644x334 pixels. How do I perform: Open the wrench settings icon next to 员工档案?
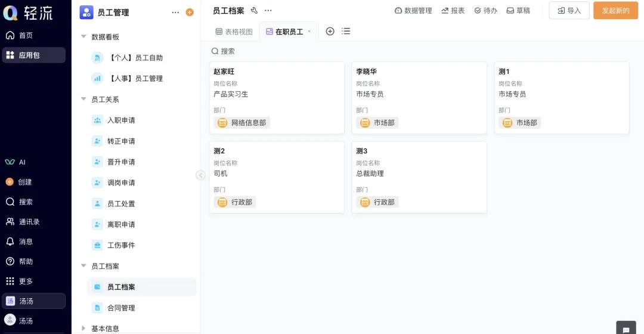click(254, 10)
